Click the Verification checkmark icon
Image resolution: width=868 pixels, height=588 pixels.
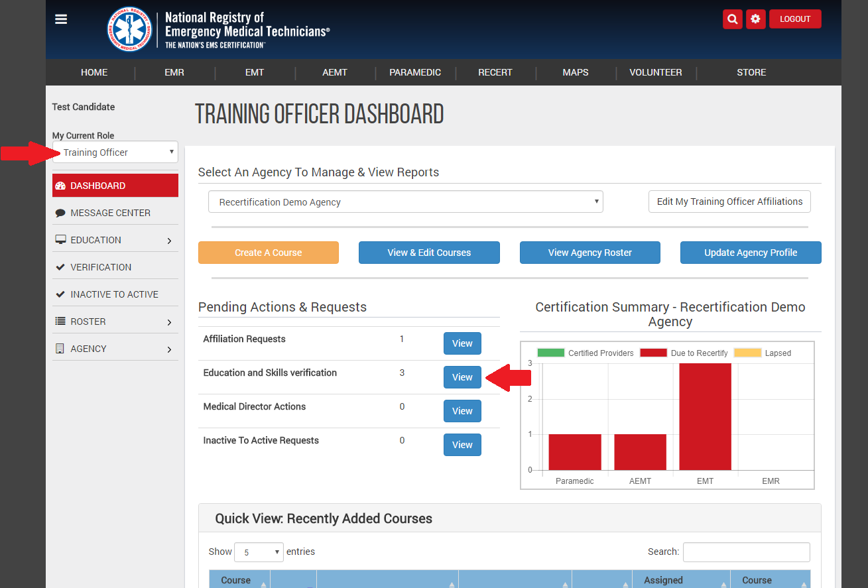coord(60,267)
